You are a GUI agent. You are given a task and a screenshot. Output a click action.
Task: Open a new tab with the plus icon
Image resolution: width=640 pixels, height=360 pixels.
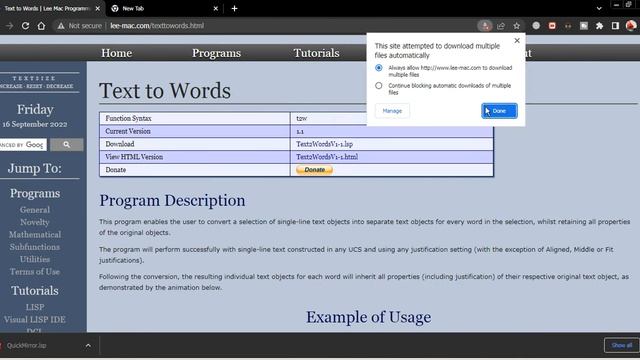234,8
